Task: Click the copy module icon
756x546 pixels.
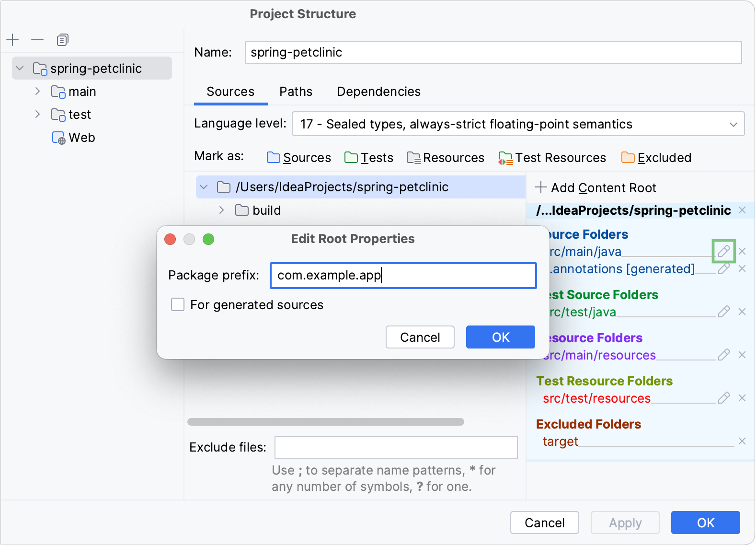Action: 62,40
